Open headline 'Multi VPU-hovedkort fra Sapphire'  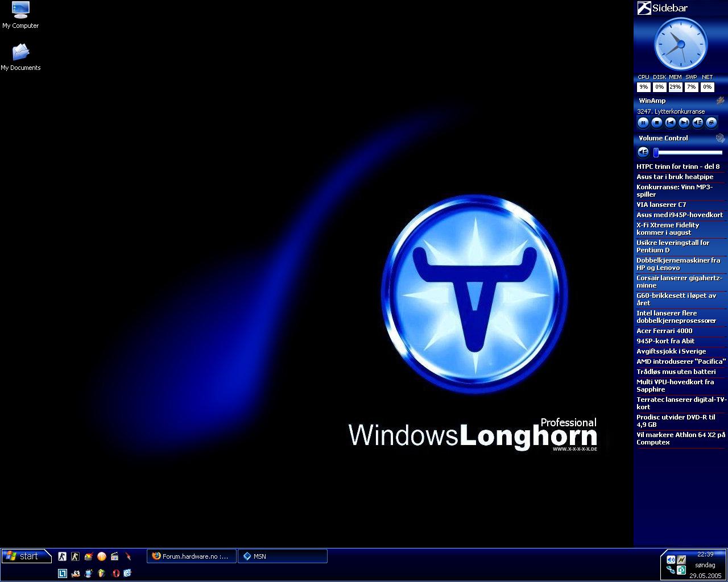coord(675,385)
